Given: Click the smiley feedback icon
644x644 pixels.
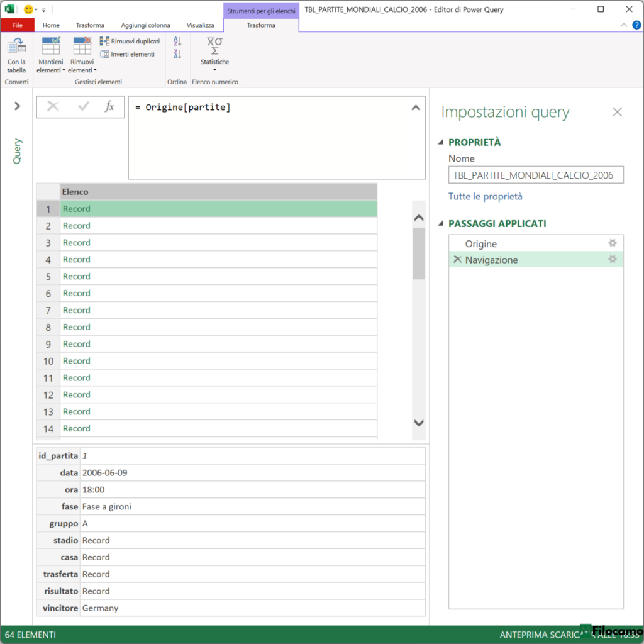Looking at the screenshot, I should point(28,9).
